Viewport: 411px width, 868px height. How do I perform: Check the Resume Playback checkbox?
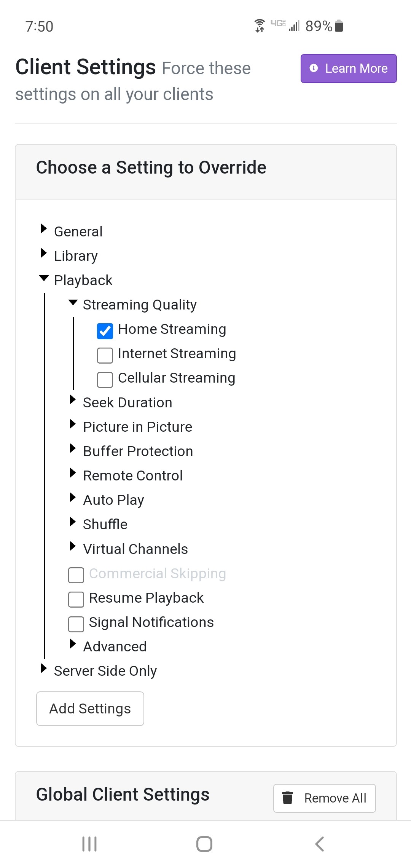click(76, 599)
